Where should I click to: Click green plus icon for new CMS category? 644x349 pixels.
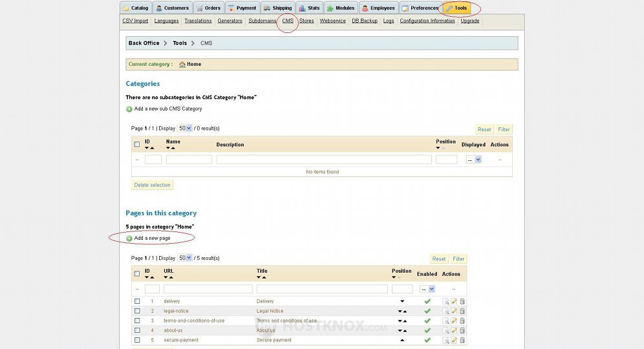pos(129,109)
